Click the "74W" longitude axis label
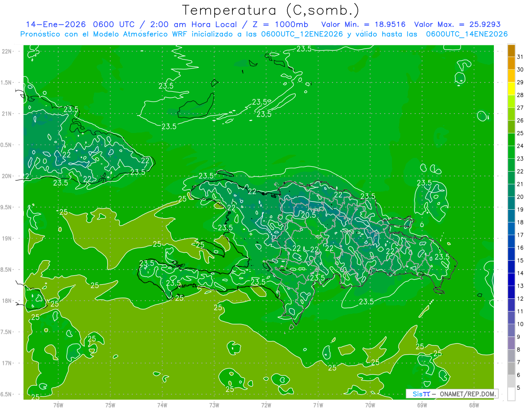The image size is (532, 411). [x=162, y=405]
